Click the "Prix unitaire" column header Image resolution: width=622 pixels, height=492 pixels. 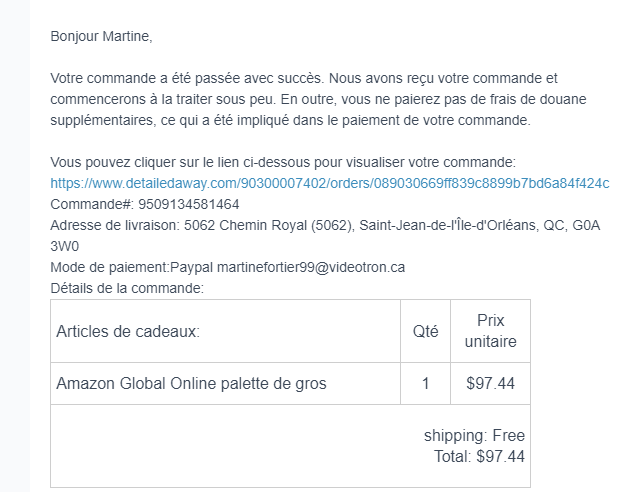(x=490, y=331)
